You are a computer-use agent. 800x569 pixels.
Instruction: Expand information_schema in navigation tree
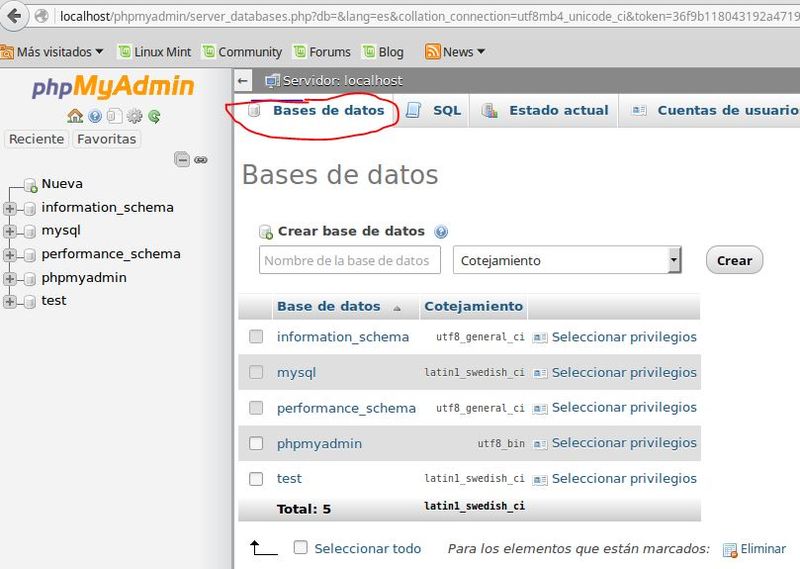(x=10, y=208)
